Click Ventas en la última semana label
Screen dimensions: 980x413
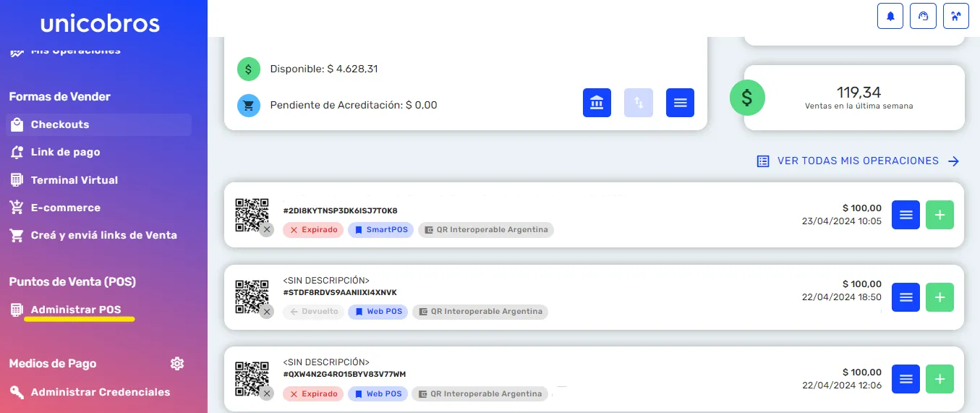click(858, 106)
